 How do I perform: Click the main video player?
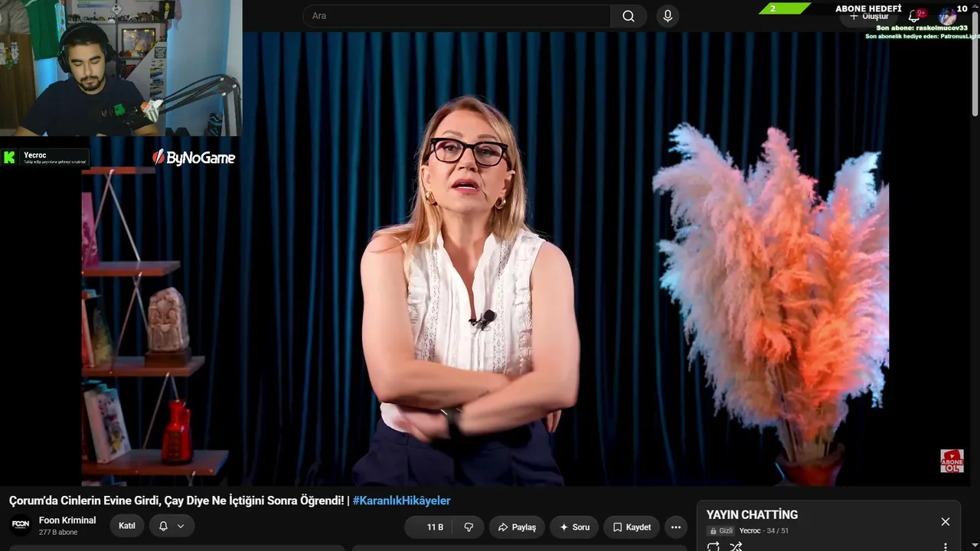point(485,259)
